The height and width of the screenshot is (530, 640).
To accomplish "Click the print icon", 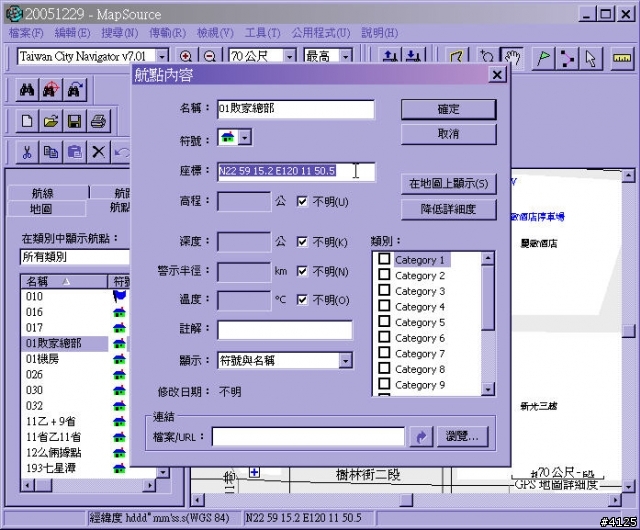I will (98, 121).
